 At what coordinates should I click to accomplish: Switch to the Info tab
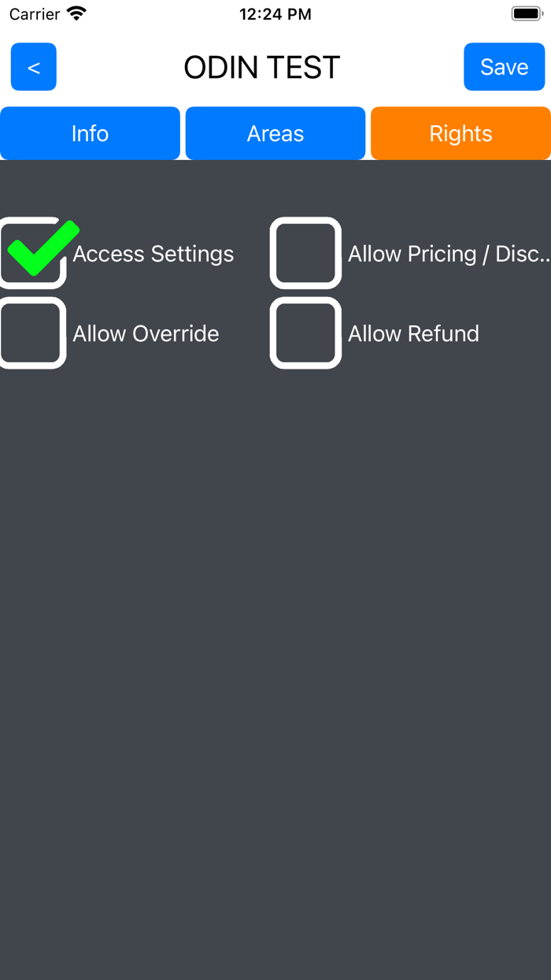pyautogui.click(x=90, y=133)
